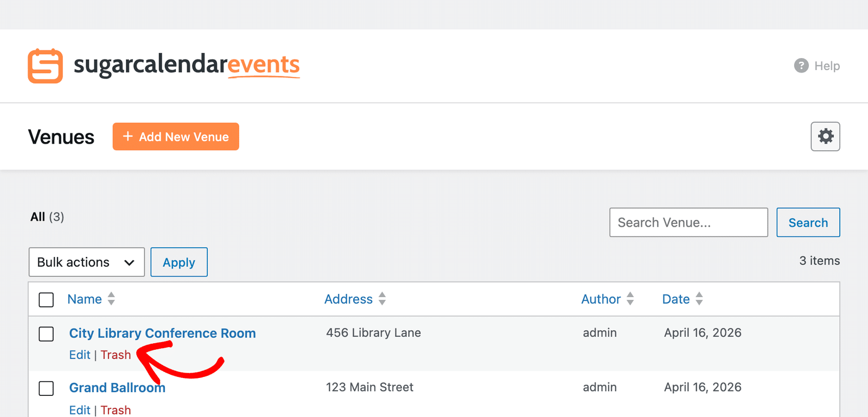Check the Grand Ballroom row checkbox

46,388
